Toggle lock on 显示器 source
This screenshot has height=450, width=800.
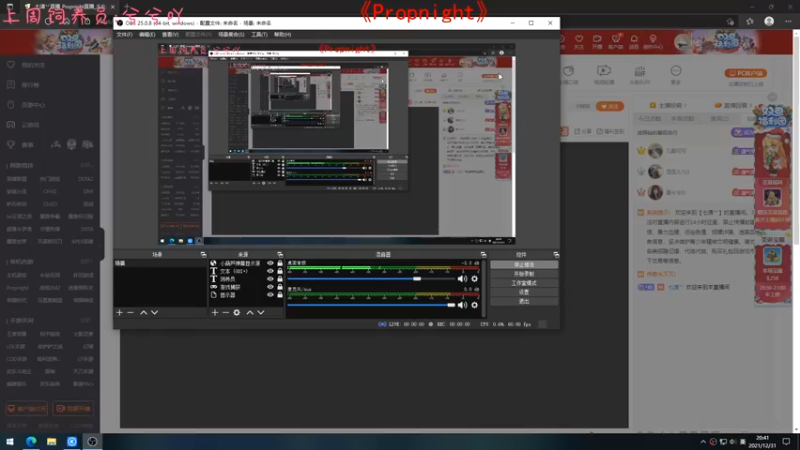pos(280,295)
